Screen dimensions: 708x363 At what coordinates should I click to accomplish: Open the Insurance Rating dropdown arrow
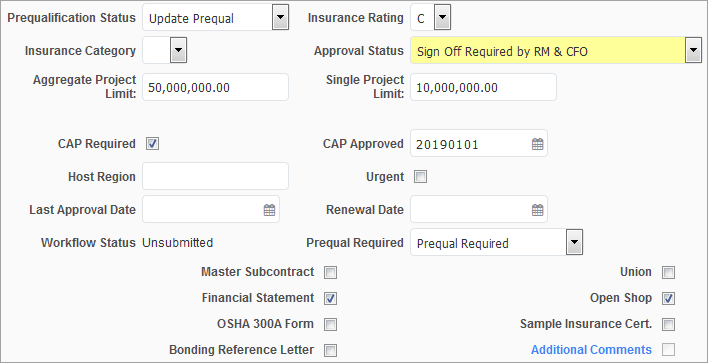442,18
